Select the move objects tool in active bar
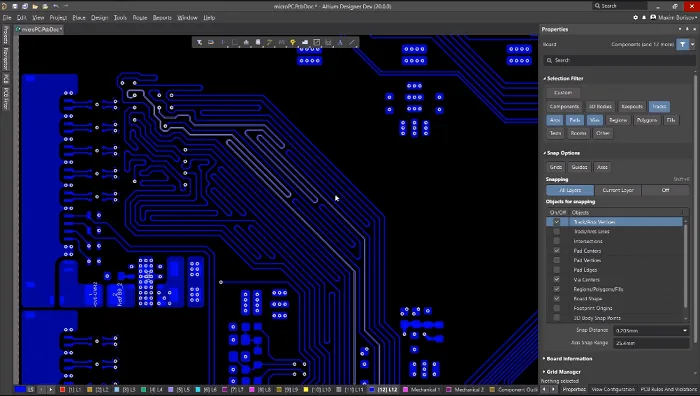This screenshot has height=396, width=700. coord(223,42)
